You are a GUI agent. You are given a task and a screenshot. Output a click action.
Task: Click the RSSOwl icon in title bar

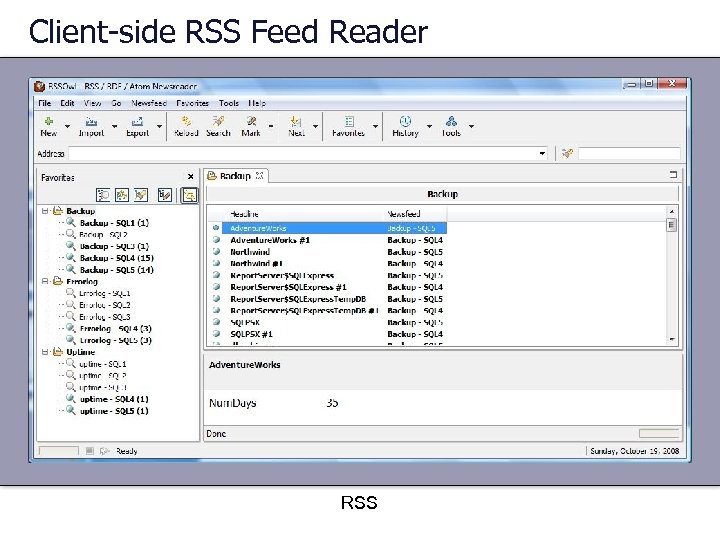39,86
